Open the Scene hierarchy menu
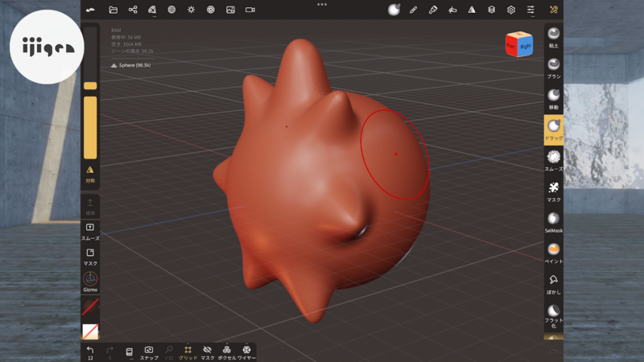 click(133, 10)
